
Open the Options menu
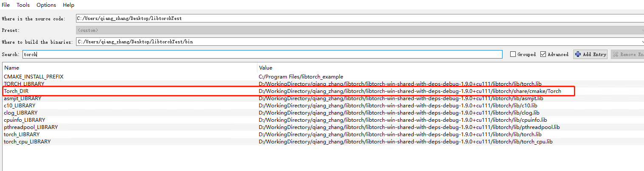coord(46,5)
